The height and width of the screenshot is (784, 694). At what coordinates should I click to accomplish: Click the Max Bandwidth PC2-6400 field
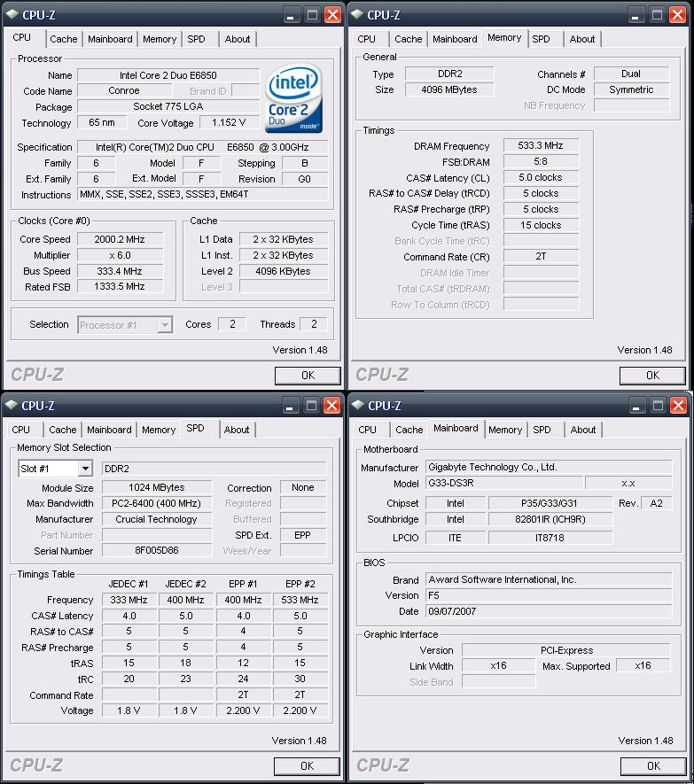[157, 503]
